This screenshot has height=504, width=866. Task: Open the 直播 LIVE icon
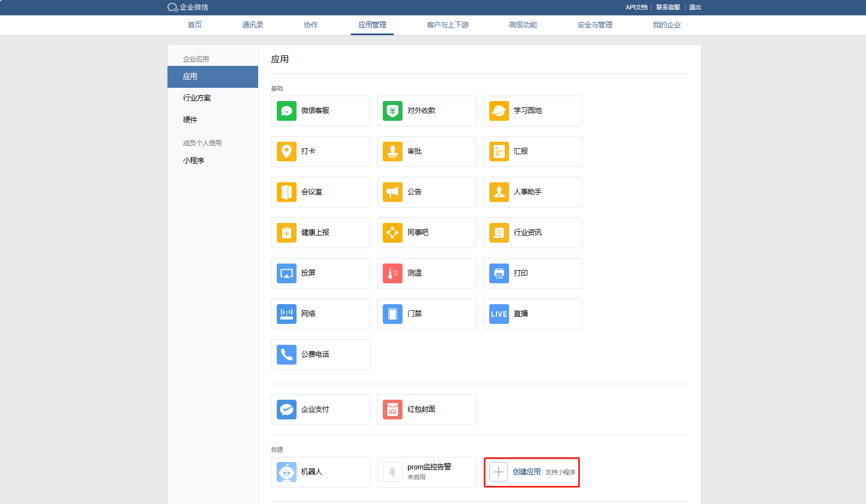pyautogui.click(x=499, y=314)
